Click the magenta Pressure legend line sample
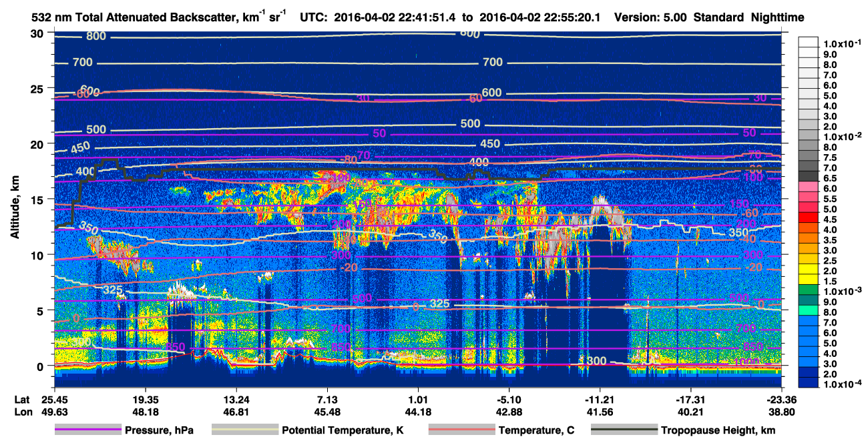Image resolution: width=868 pixels, height=445 pixels. [x=87, y=430]
